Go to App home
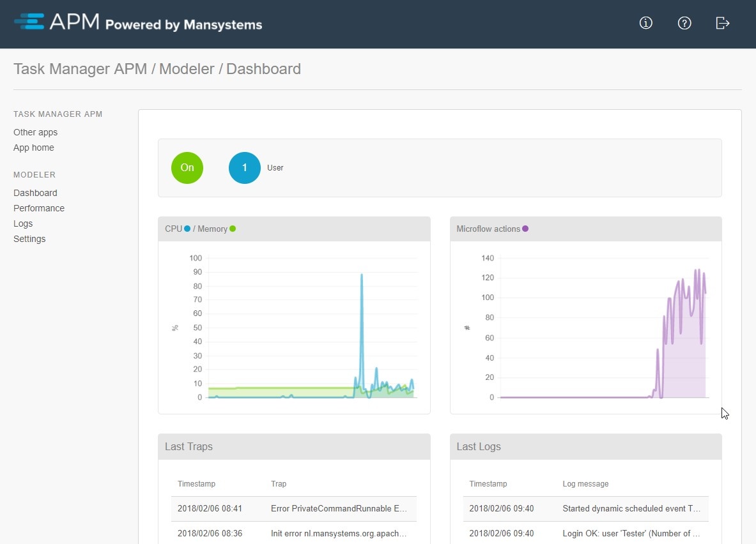The image size is (756, 544). [x=34, y=147]
